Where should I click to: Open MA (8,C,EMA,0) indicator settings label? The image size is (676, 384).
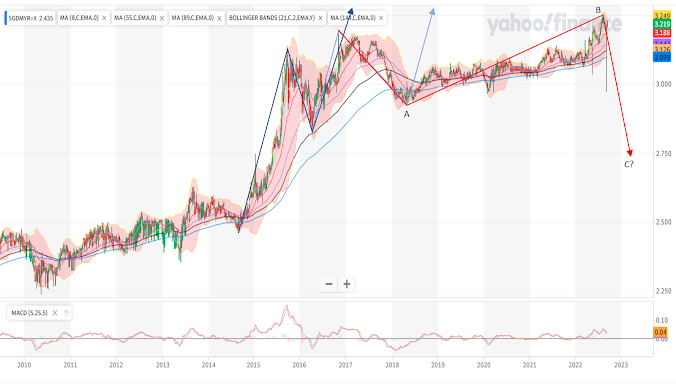(x=79, y=18)
